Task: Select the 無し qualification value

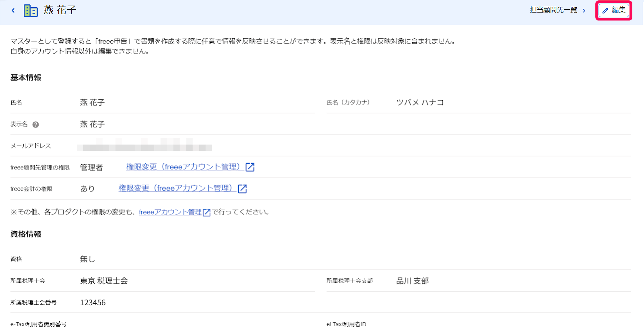Action: click(87, 259)
